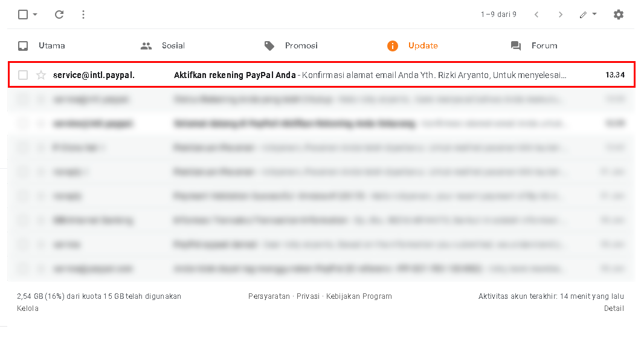Click the pencil input tools icon
Image resolution: width=644 pixels, height=346 pixels.
[x=583, y=15]
